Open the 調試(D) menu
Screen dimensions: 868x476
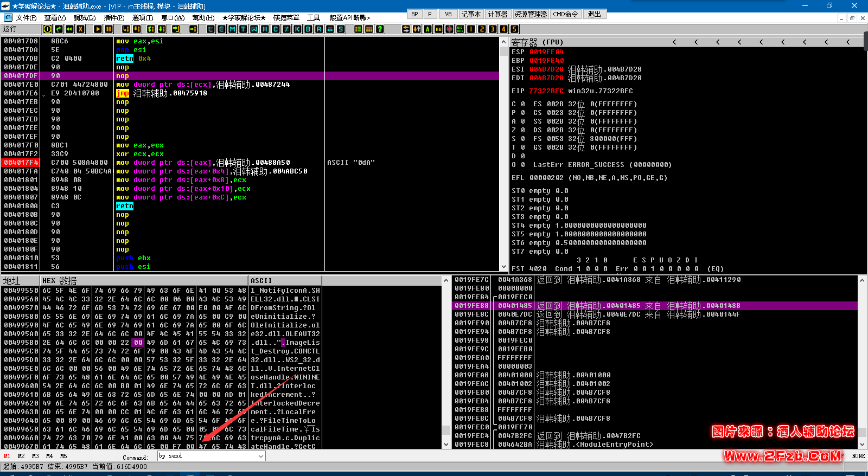click(x=85, y=18)
